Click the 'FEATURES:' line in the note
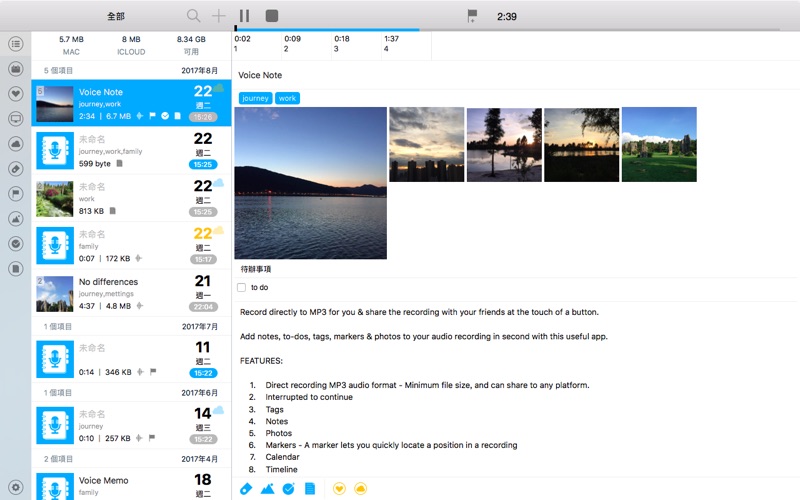 (x=261, y=361)
